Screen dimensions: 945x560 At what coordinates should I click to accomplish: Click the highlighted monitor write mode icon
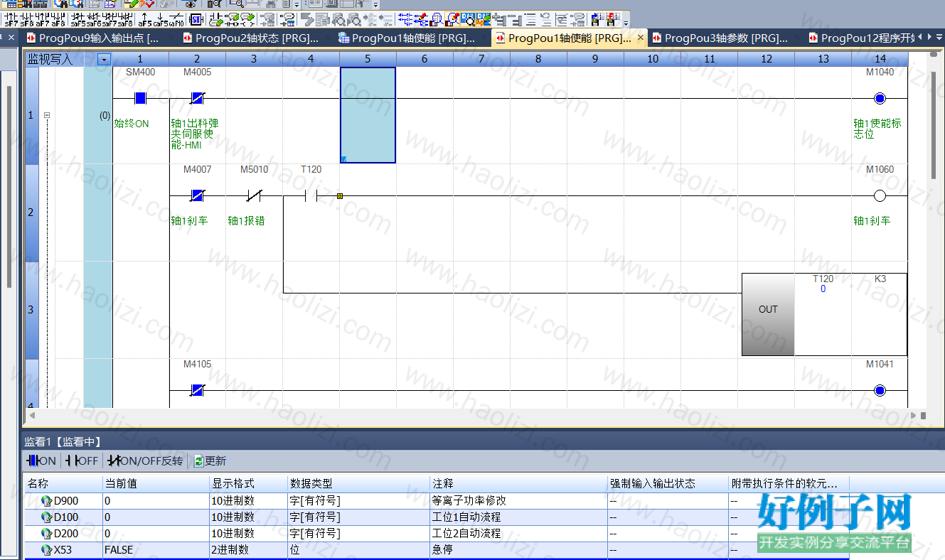[452, 18]
